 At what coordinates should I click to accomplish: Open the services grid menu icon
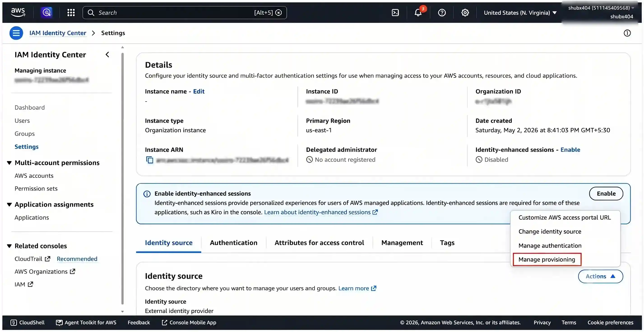coord(71,12)
